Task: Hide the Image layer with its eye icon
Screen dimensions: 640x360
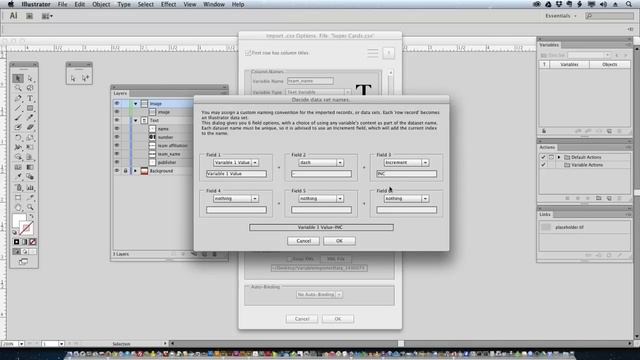Action: [x=117, y=104]
